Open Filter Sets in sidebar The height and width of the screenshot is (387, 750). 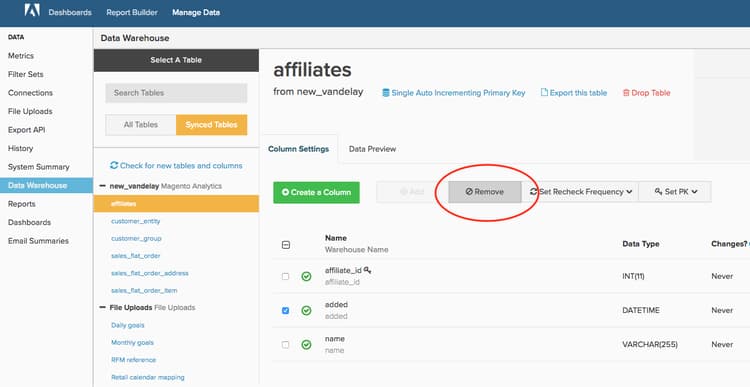(x=26, y=74)
